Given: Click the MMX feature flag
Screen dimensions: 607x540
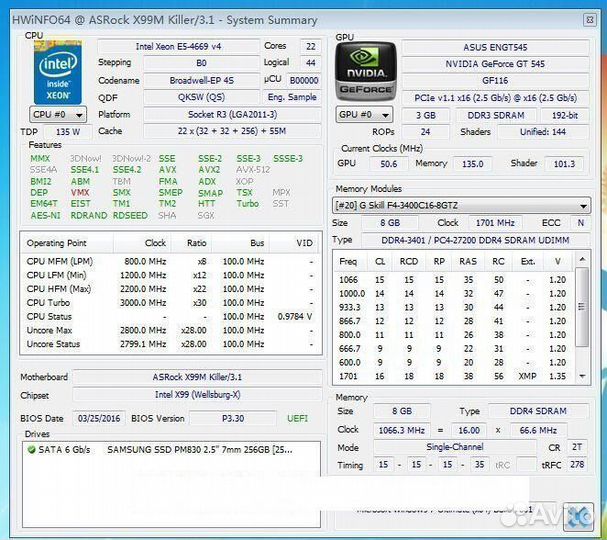Looking at the screenshot, I should click(x=40, y=159).
